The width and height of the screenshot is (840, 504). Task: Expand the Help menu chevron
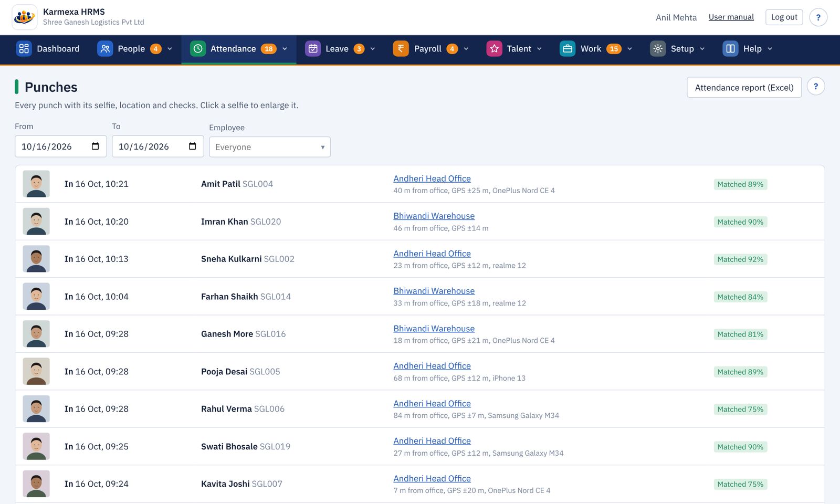pos(770,49)
